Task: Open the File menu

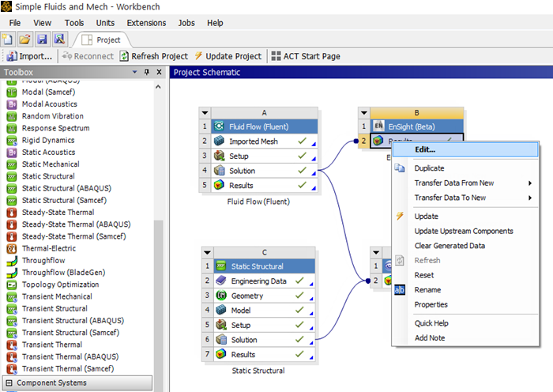Action: pos(15,23)
